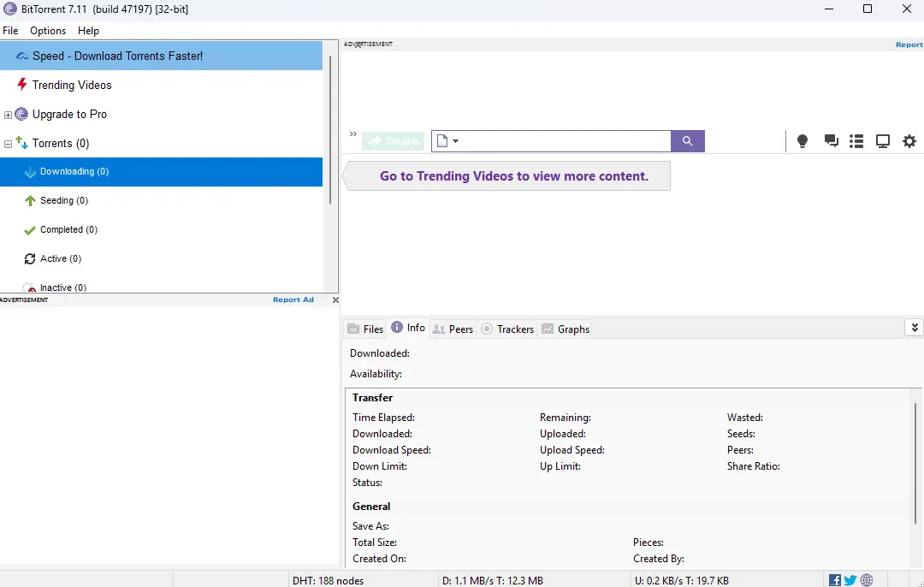Click the monitor/remote icon in toolbar
The width and height of the screenshot is (924, 587).
point(883,141)
